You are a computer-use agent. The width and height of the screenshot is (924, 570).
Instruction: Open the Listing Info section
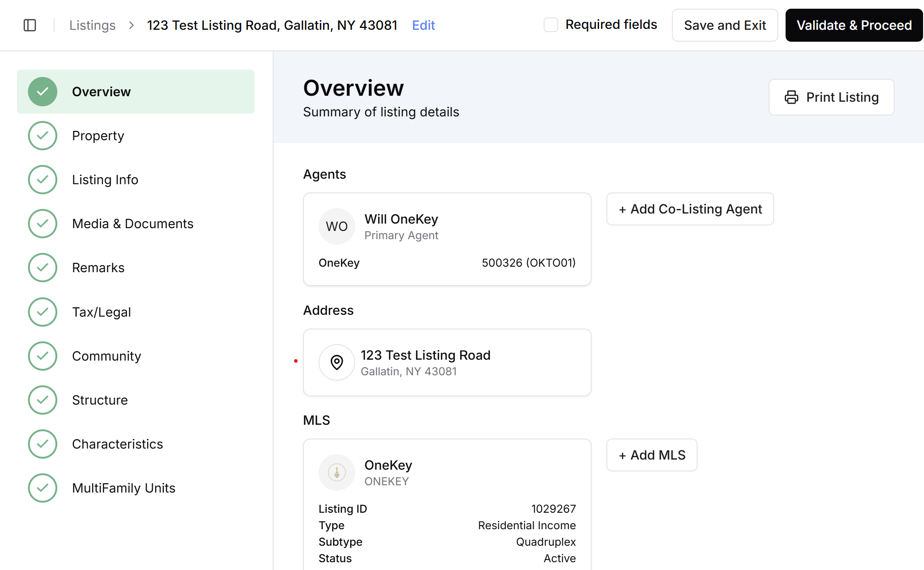coord(136,180)
